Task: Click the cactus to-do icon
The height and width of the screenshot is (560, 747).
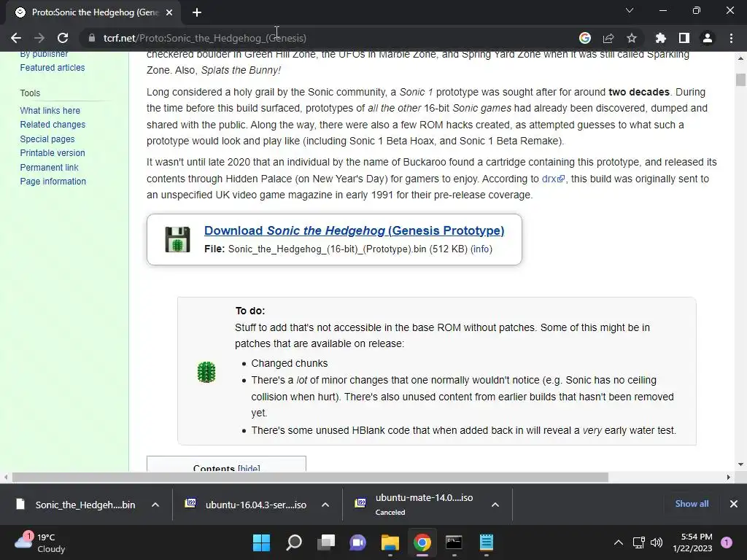Action: (x=206, y=372)
